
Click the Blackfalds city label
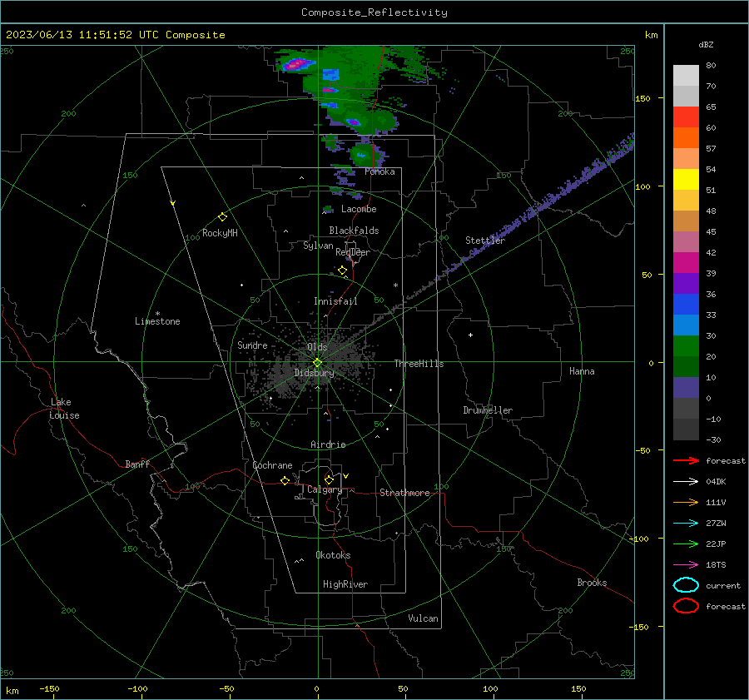pyautogui.click(x=354, y=231)
